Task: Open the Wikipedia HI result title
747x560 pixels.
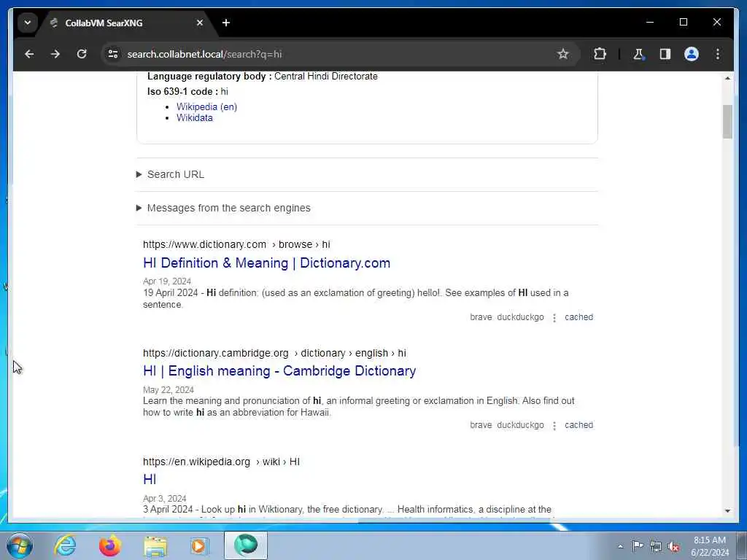Action: pos(150,480)
